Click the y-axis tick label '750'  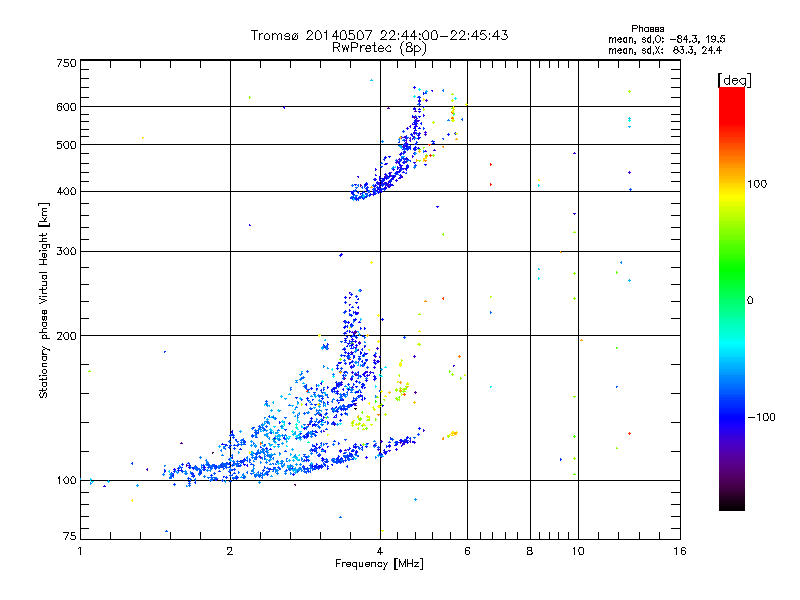pyautogui.click(x=66, y=63)
